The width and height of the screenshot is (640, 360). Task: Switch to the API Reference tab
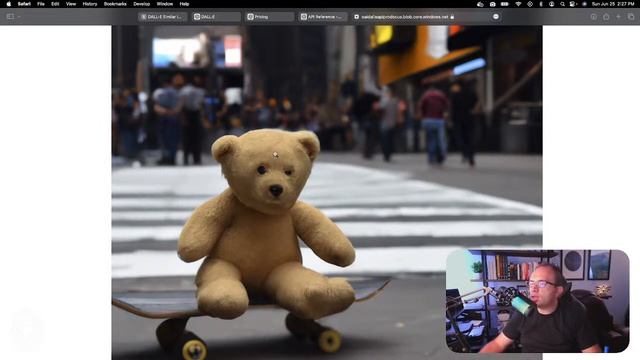323,17
